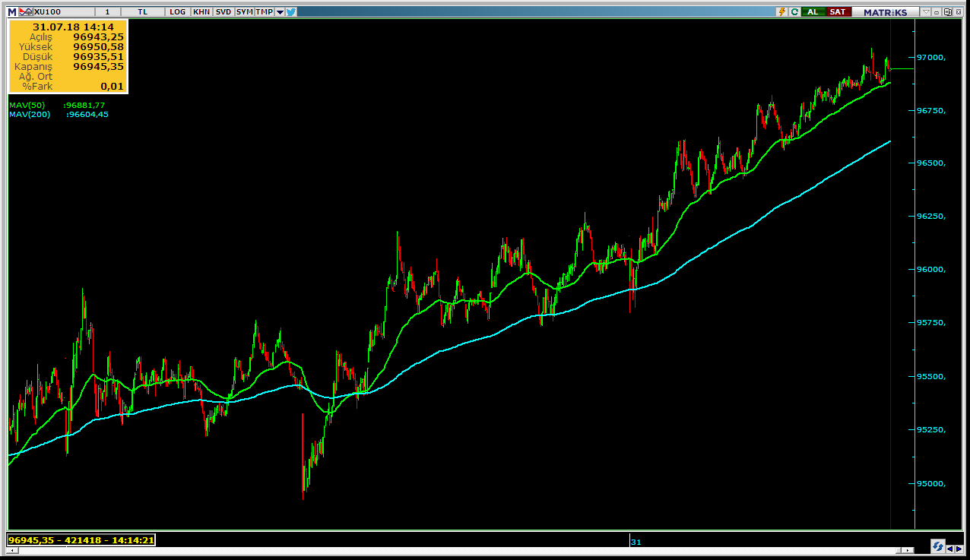The height and width of the screenshot is (560, 970).
Task: Toggle the SVD button
Action: [x=223, y=11]
